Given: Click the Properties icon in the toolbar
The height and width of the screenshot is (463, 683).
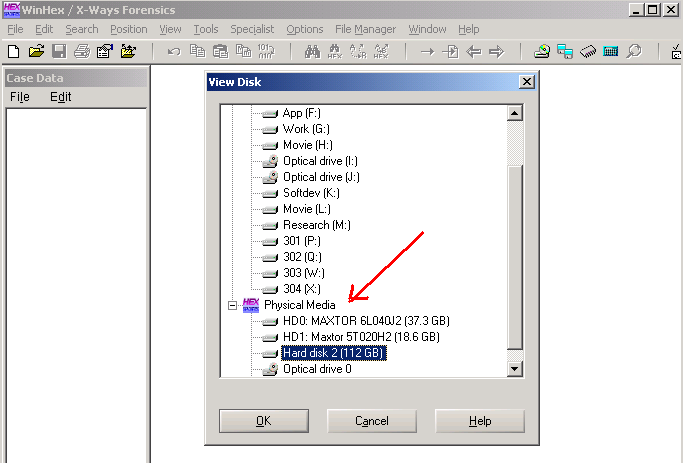Looking at the screenshot, I should pyautogui.click(x=104, y=51).
